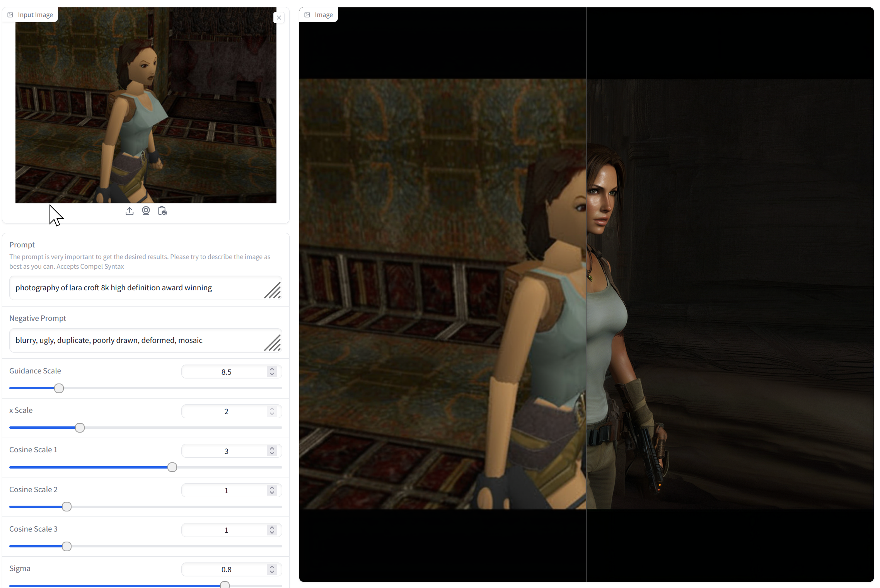Click the resize handle of the Prompt textbox
The height and width of the screenshot is (588, 880).
point(273,290)
